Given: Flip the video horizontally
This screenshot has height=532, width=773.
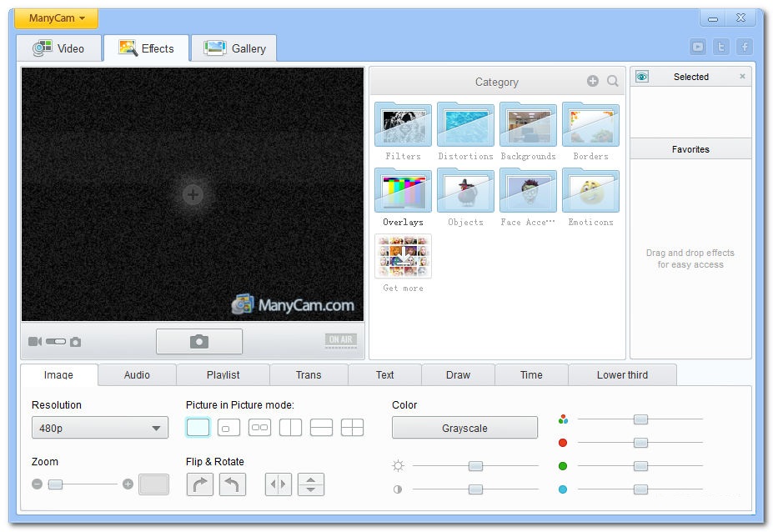Looking at the screenshot, I should (279, 484).
